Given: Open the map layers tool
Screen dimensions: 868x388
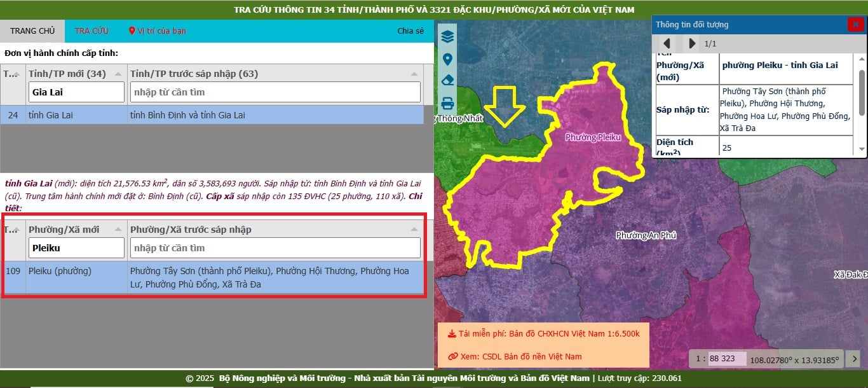Looking at the screenshot, I should coord(447,37).
